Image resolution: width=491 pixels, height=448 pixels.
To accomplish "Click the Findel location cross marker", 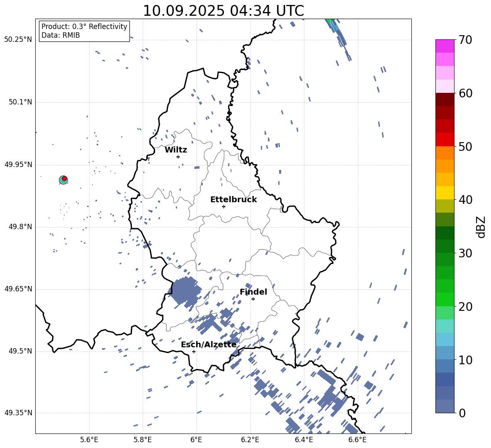I will [x=253, y=299].
